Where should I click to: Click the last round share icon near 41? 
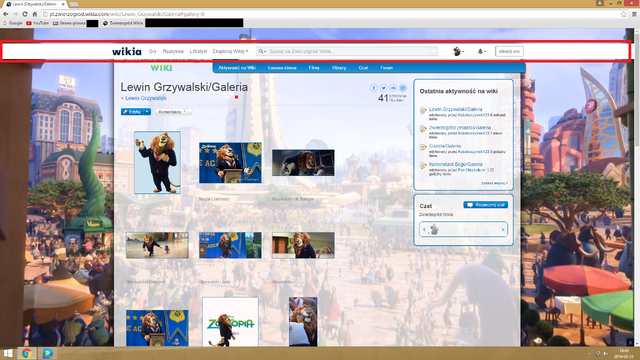point(403,88)
